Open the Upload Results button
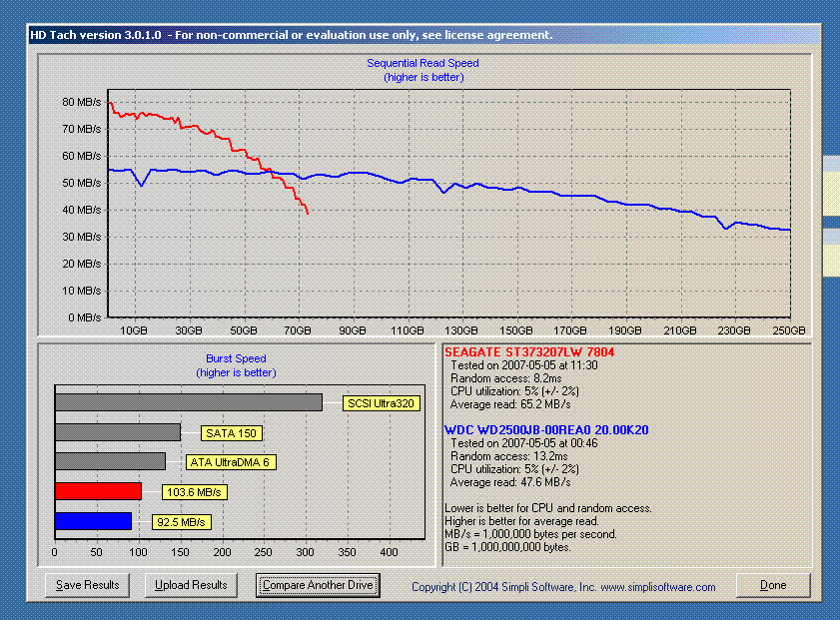The image size is (840, 620). coord(191,585)
